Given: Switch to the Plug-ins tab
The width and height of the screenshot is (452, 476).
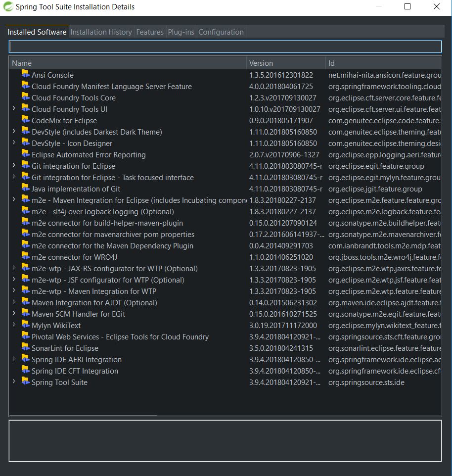Looking at the screenshot, I should coord(181,32).
